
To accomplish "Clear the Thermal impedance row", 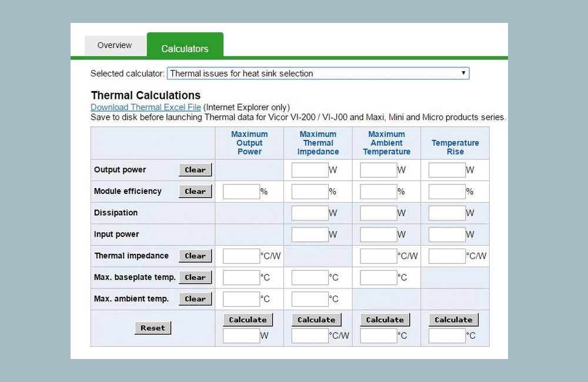I will 195,256.
